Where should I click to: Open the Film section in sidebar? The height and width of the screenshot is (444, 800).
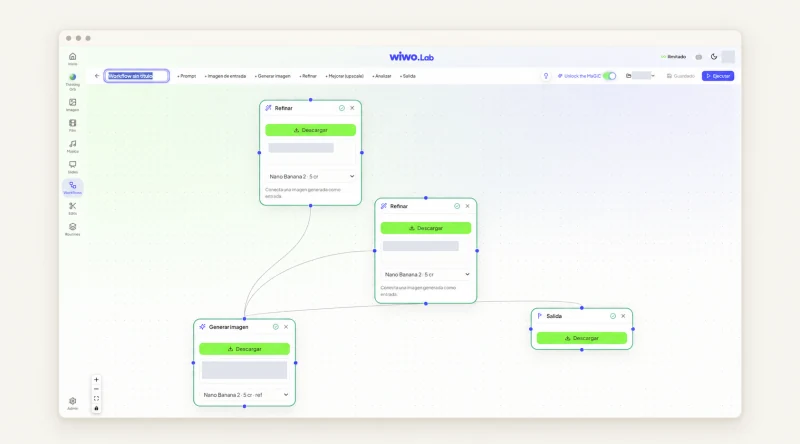(72, 126)
